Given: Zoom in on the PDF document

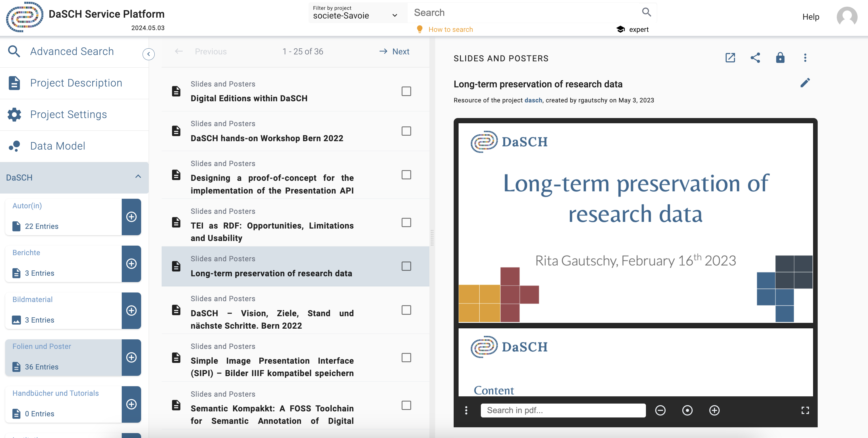Looking at the screenshot, I should tap(714, 410).
